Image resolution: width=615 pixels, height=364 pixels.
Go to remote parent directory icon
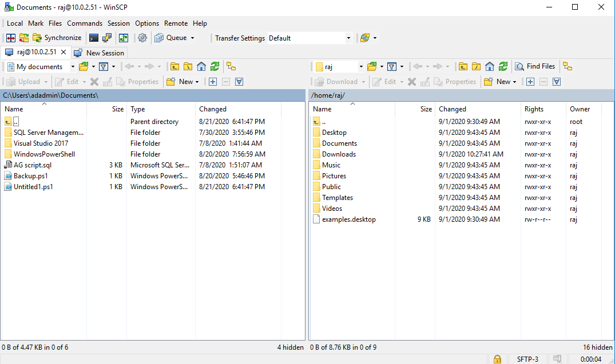pyautogui.click(x=463, y=67)
